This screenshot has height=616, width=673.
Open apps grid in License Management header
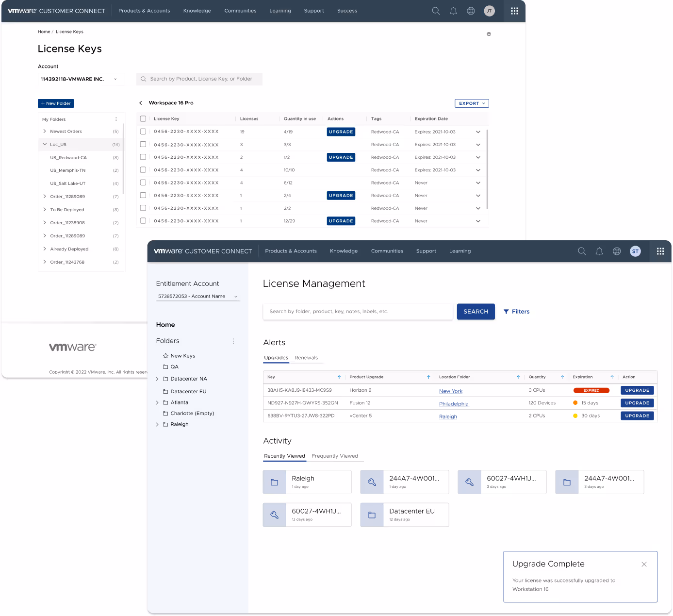(660, 251)
